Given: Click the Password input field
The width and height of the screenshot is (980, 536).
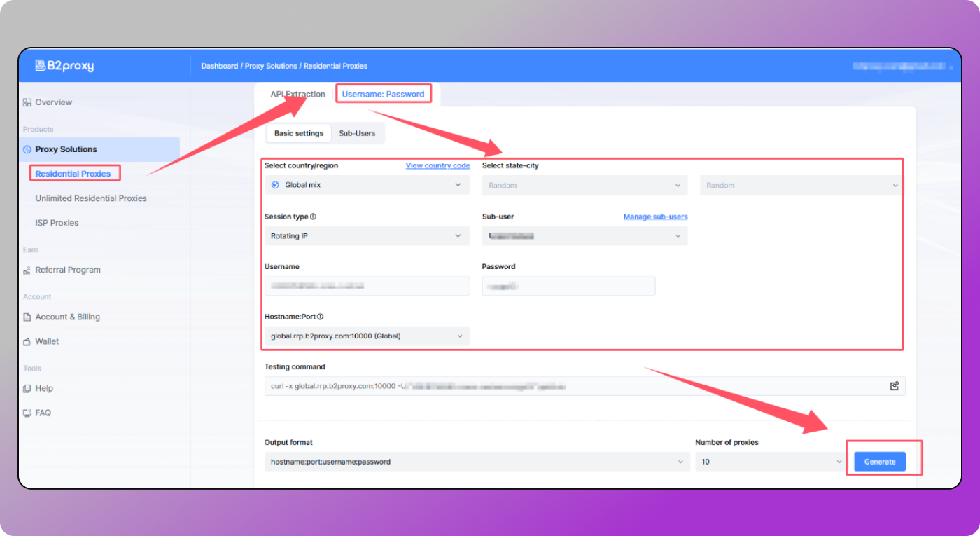Looking at the screenshot, I should [x=568, y=286].
